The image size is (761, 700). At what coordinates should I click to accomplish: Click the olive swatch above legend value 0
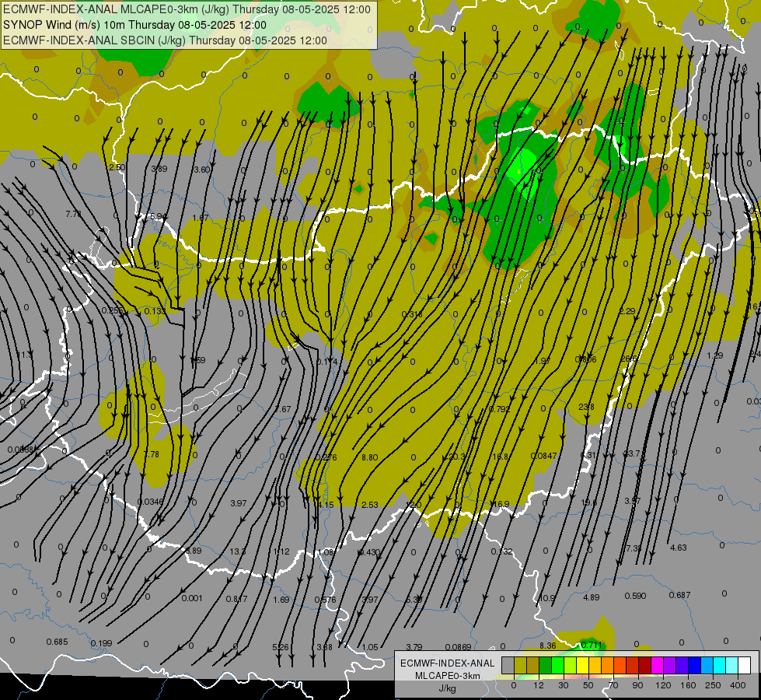(x=520, y=665)
